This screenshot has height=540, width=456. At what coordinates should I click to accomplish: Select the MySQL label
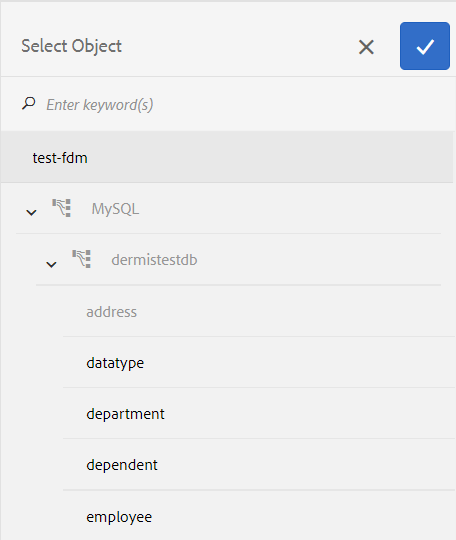click(115, 209)
